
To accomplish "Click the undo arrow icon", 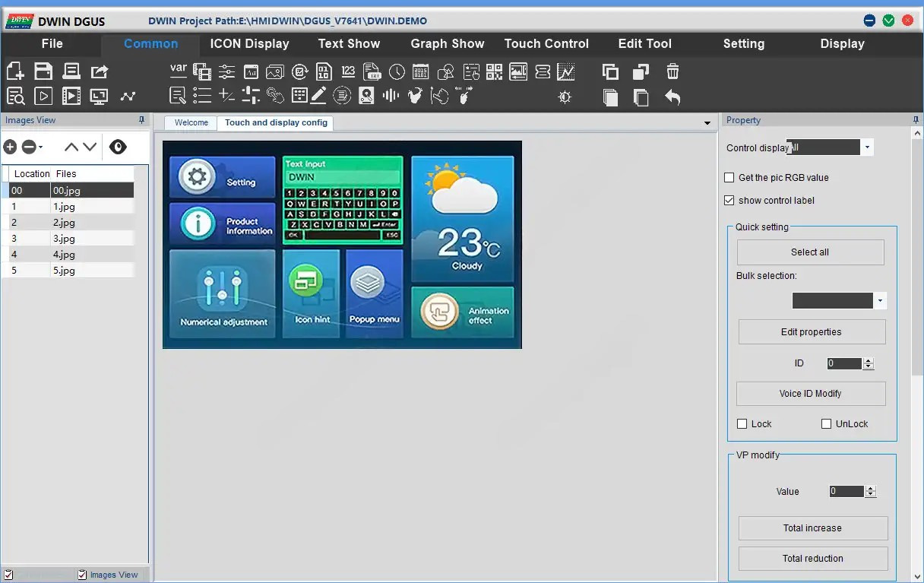I will (x=672, y=97).
